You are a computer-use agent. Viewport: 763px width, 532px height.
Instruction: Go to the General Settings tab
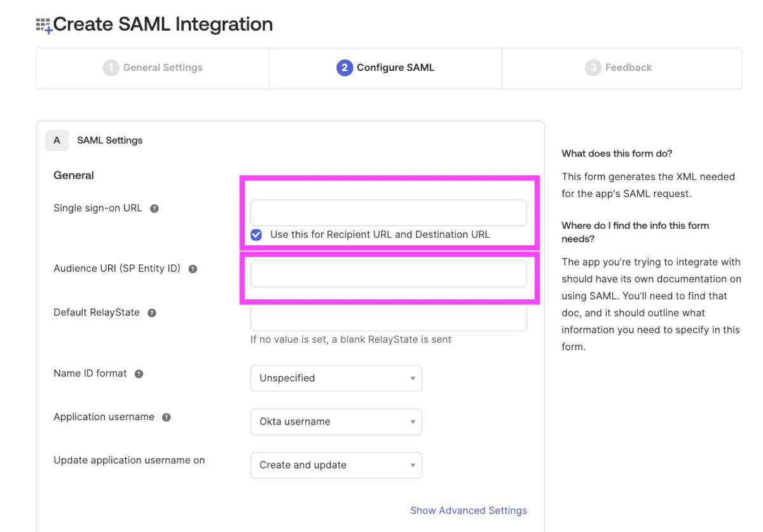pyautogui.click(x=162, y=68)
